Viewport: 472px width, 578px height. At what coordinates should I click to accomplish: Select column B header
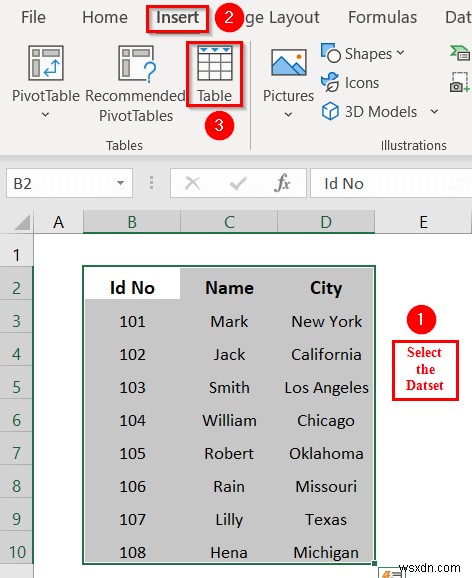tap(132, 222)
